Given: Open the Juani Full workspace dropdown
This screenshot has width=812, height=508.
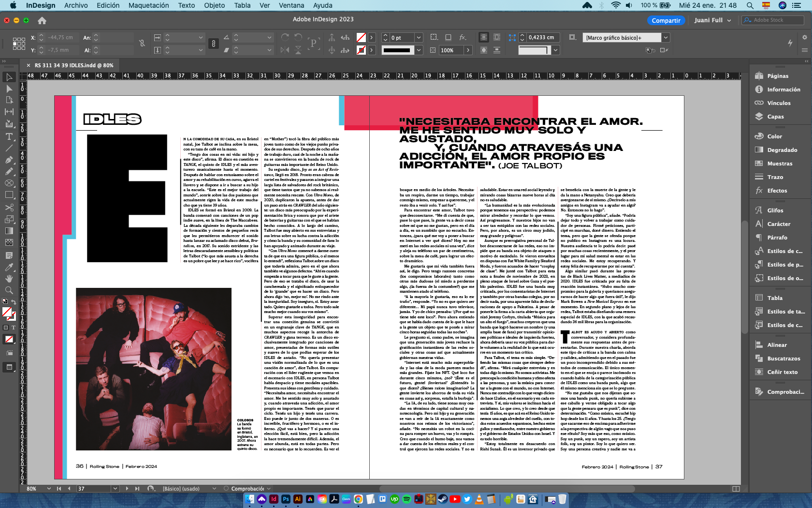Looking at the screenshot, I should coord(712,20).
